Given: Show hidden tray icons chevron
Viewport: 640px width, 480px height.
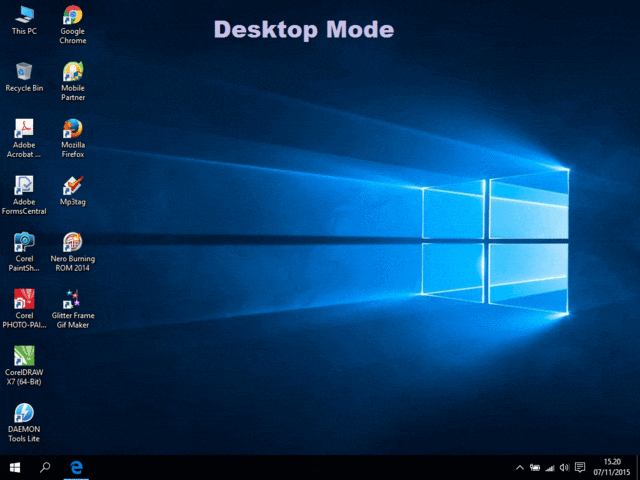Looking at the screenshot, I should 520,467.
